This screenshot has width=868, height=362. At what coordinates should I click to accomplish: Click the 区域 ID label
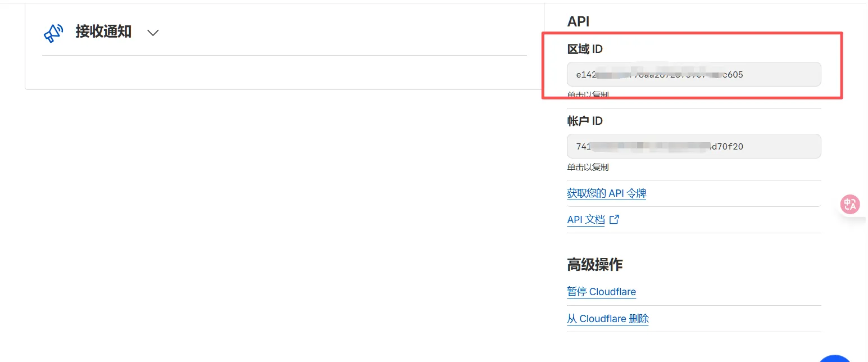585,49
